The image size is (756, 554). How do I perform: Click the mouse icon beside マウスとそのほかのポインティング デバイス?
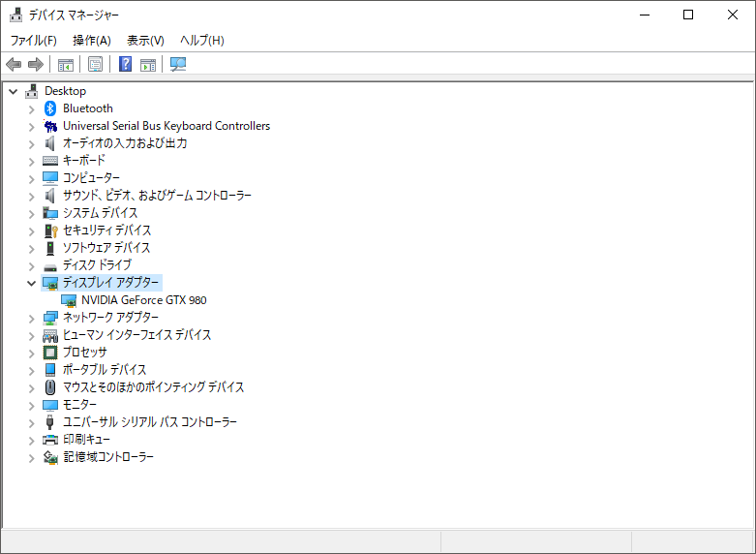pyautogui.click(x=50, y=387)
